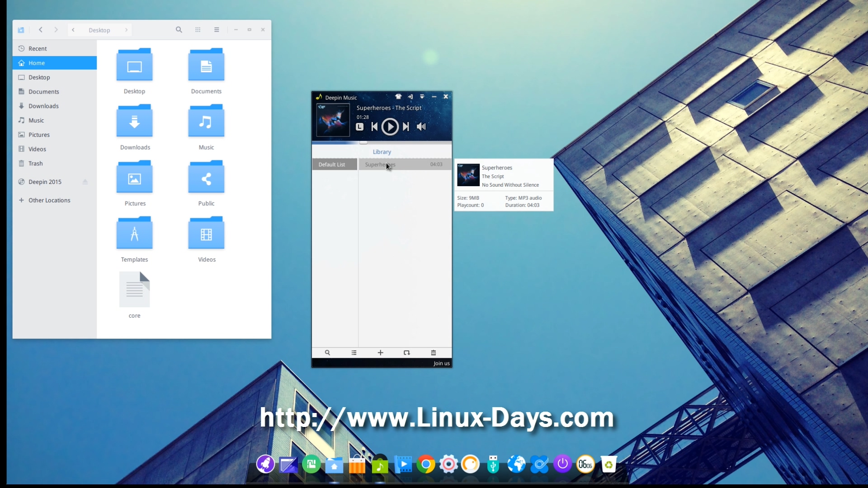The image size is (868, 488).
Task: Open file manager hamburger menu
Action: point(217,30)
